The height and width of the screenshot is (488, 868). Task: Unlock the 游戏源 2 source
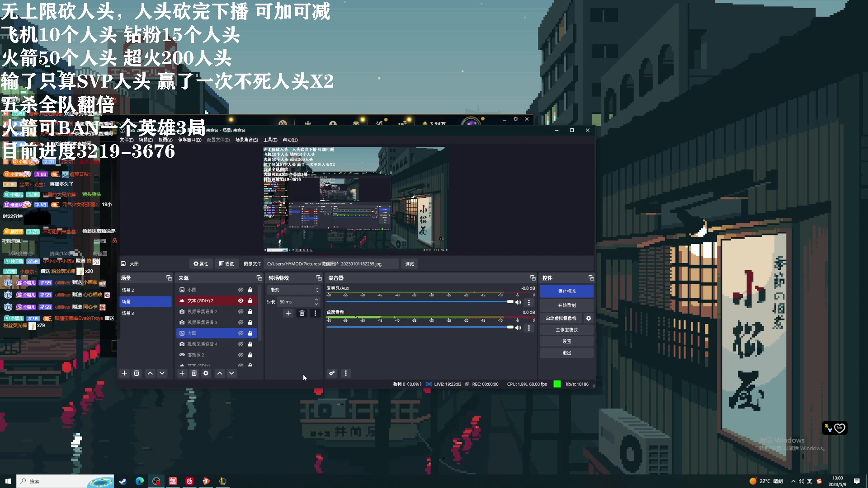[250, 355]
